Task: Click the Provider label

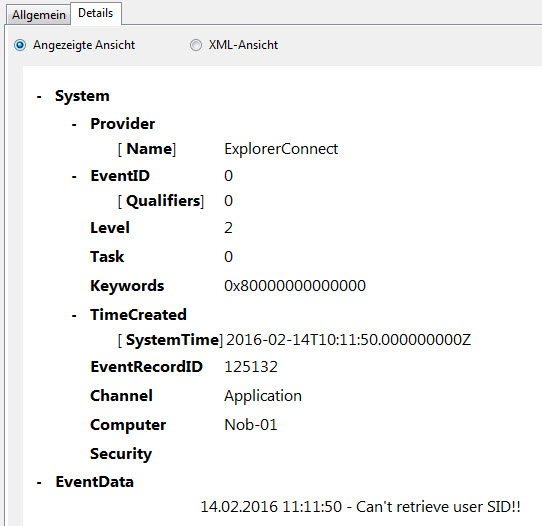Action: tap(123, 124)
